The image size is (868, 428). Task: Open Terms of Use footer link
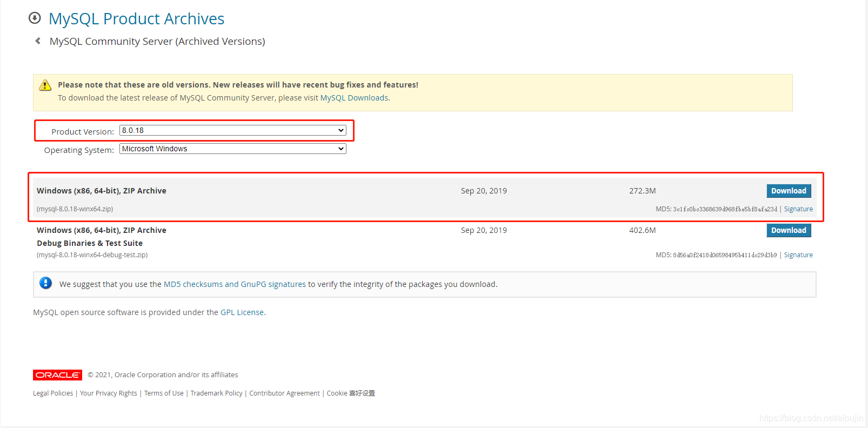tap(164, 393)
